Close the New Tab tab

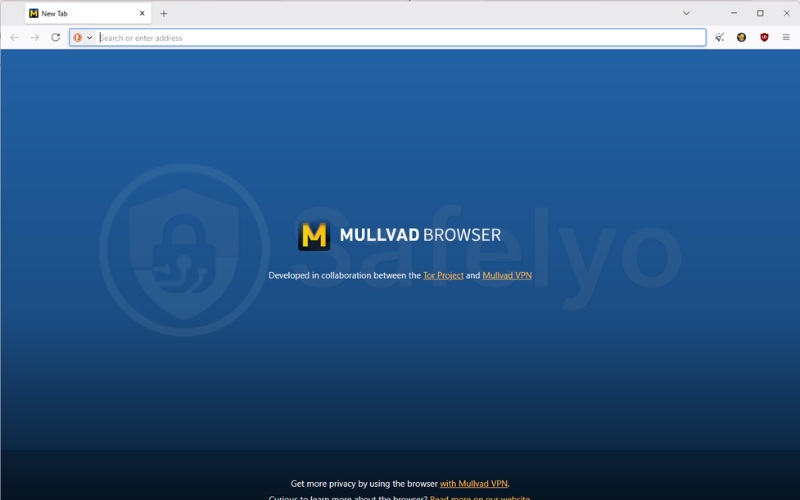[142, 14]
